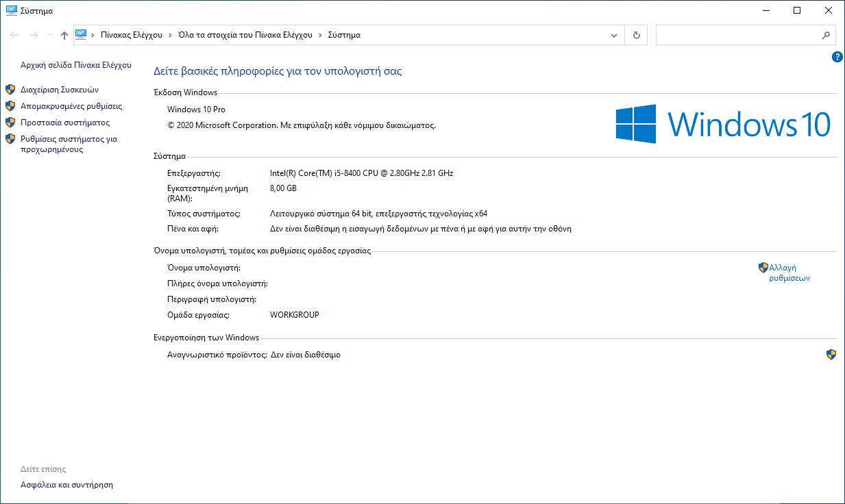Viewport: 845px width, 504px height.
Task: Click the computer icon in the address bar
Action: pyautogui.click(x=81, y=34)
